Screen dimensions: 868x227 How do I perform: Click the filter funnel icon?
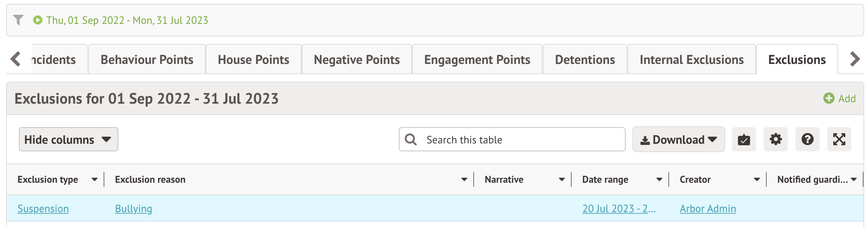click(x=18, y=20)
